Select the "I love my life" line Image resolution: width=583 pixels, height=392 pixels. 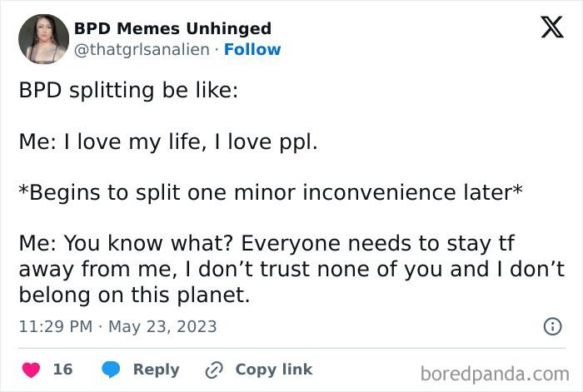click(168, 141)
